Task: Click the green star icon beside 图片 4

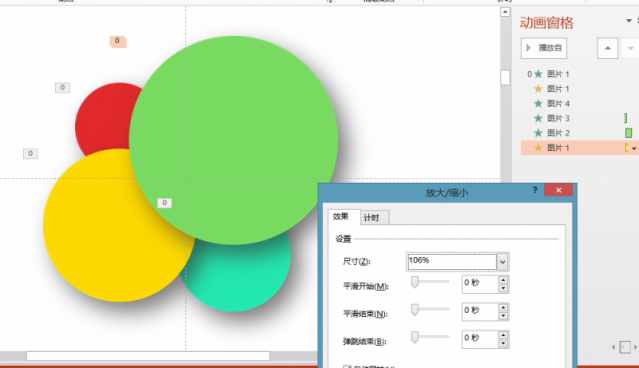Action: coord(538,104)
